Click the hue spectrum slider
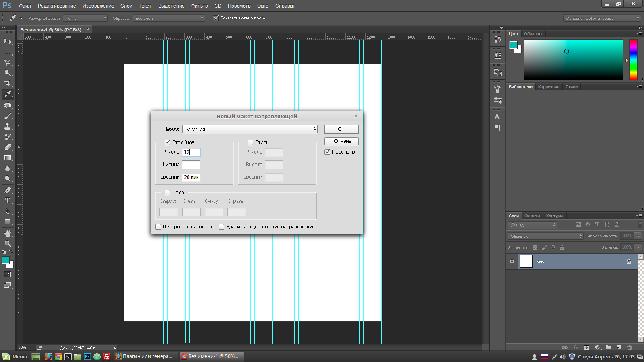Screen dimensions: 644x362 click(633, 60)
